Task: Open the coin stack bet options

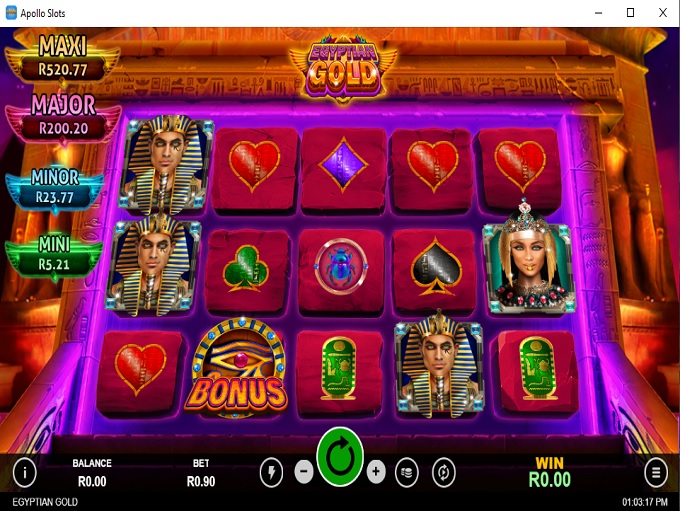Action: [407, 472]
